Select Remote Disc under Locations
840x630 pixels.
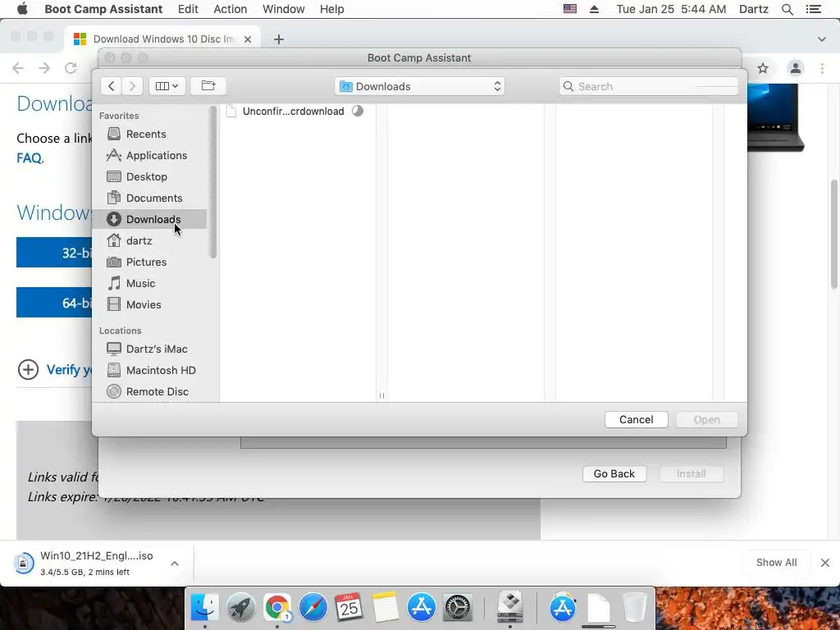(x=149, y=391)
